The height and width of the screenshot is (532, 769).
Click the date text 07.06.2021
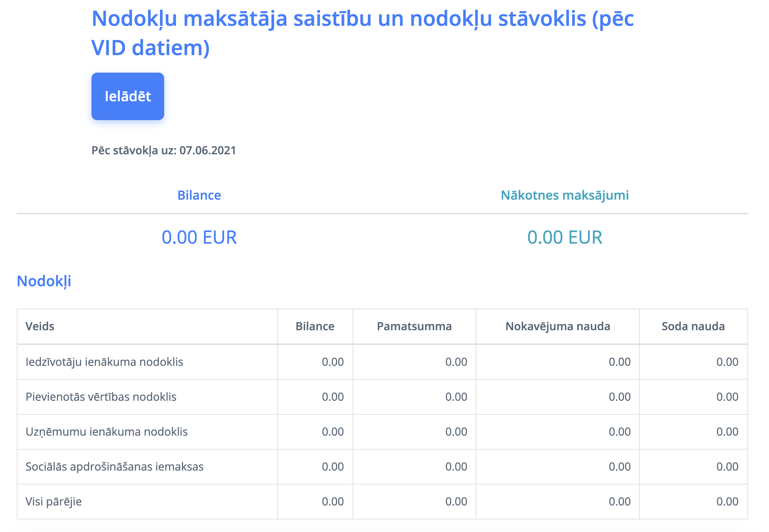[x=207, y=150]
